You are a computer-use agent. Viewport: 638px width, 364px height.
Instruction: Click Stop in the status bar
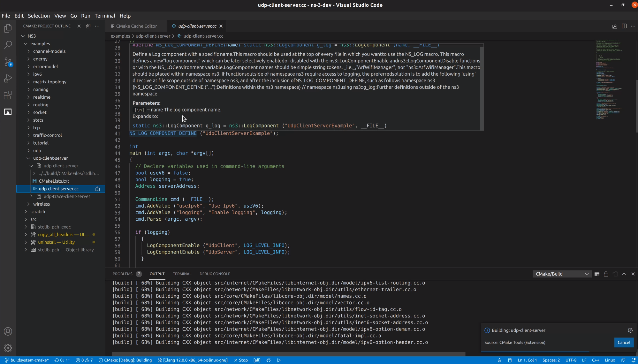[x=242, y=360]
